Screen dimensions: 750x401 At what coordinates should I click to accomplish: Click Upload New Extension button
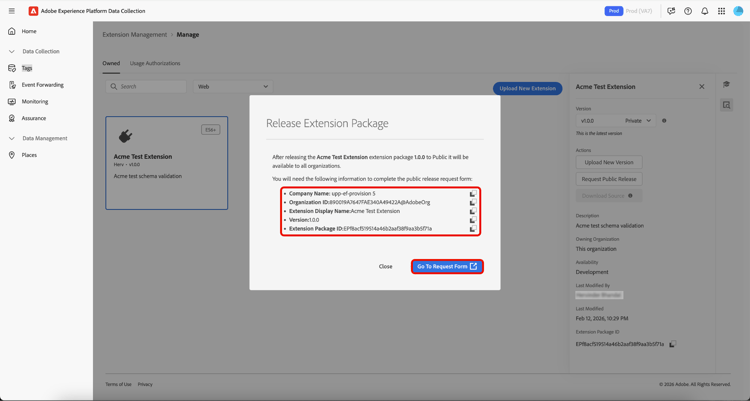pos(528,89)
